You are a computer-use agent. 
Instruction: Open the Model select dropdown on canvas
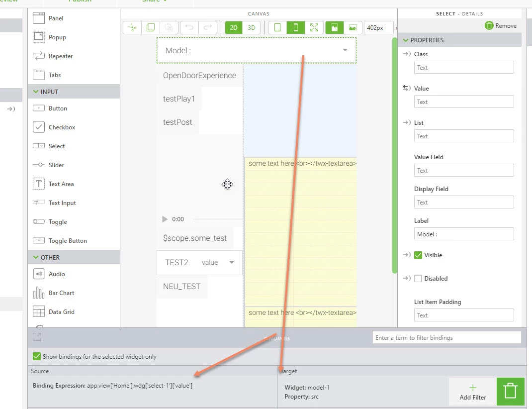point(257,50)
